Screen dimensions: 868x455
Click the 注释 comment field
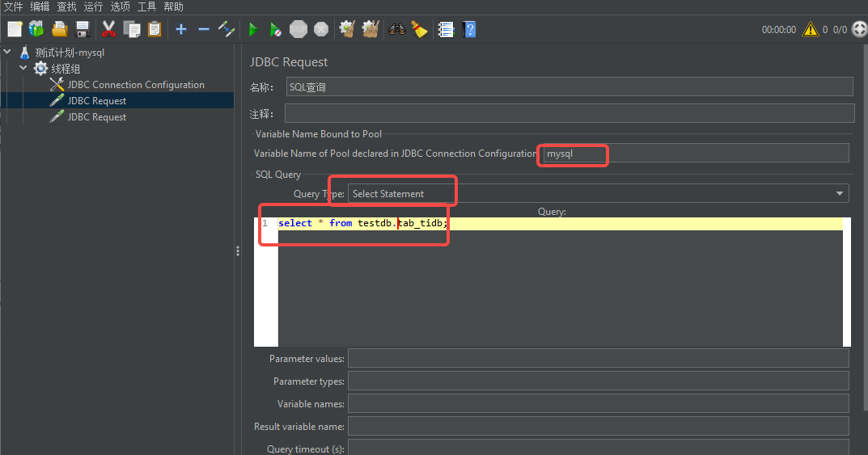click(x=569, y=113)
